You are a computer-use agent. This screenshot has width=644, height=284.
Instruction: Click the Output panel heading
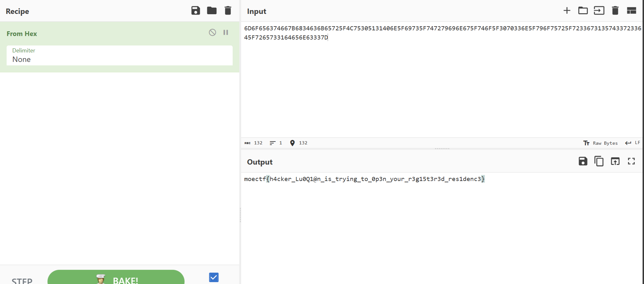pyautogui.click(x=260, y=162)
